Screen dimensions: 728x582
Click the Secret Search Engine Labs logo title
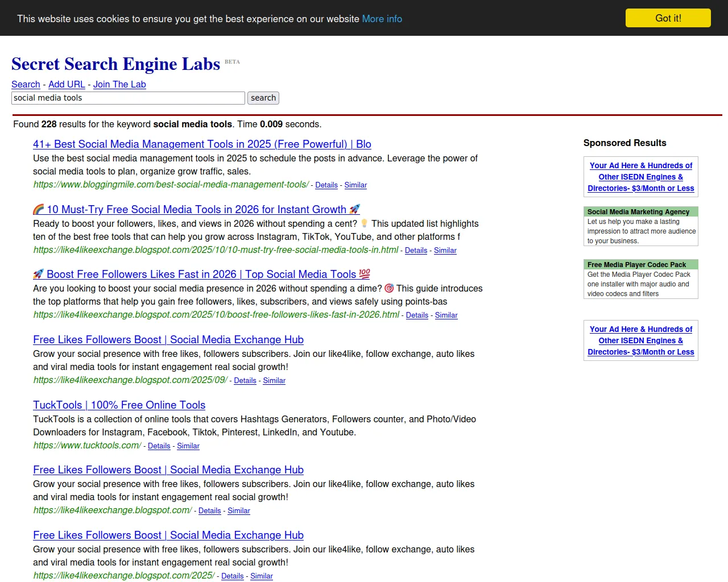(x=115, y=64)
